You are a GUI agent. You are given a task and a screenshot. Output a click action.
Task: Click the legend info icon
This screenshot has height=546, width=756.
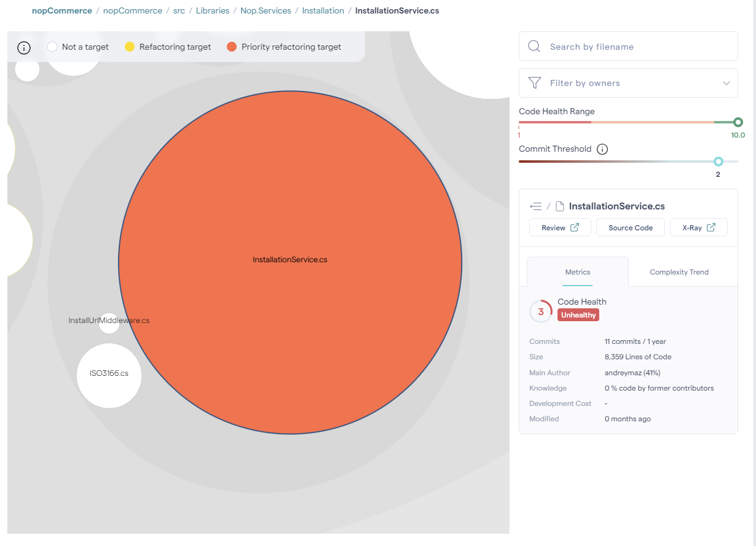24,47
